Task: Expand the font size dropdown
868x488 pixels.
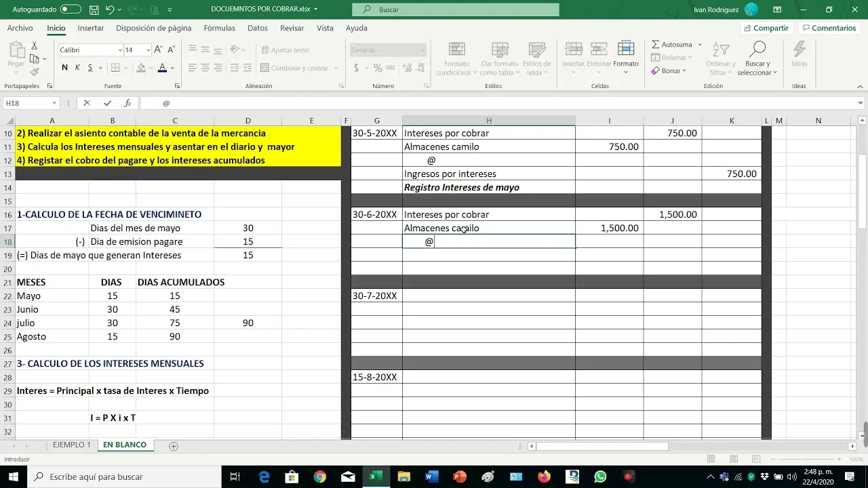Action: 147,50
